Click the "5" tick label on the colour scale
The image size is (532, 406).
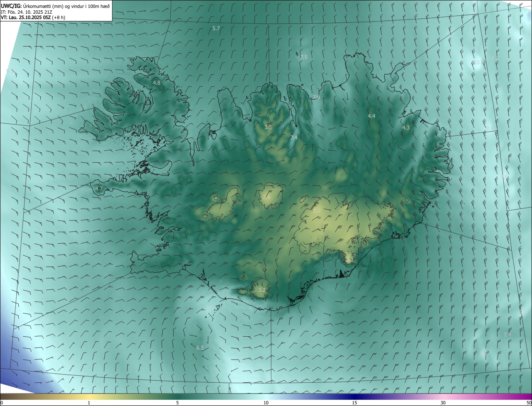click(x=177, y=403)
